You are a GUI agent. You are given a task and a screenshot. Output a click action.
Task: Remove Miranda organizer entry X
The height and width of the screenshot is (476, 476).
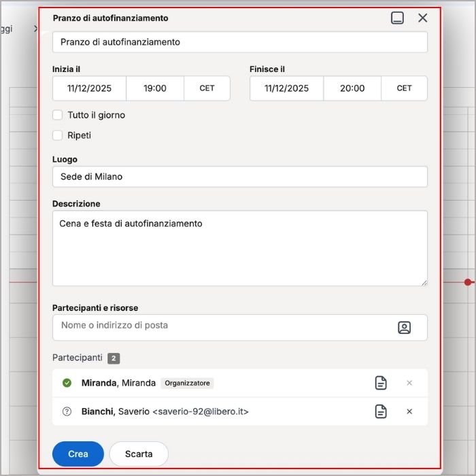pos(409,383)
